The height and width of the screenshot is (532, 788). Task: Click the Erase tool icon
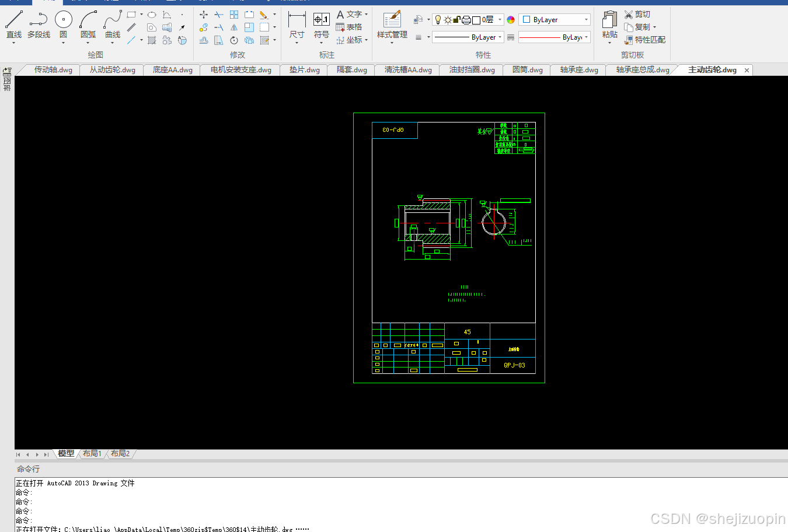(x=264, y=15)
